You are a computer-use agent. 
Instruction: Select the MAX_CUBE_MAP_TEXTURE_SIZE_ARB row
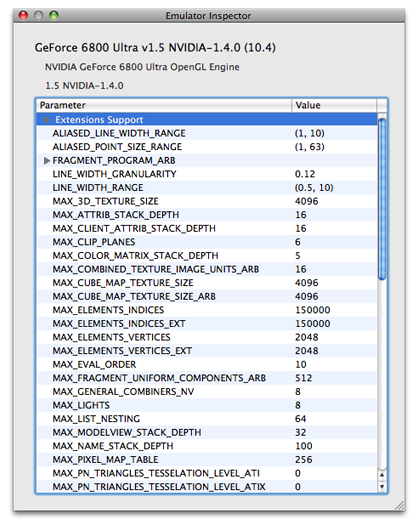(x=207, y=297)
